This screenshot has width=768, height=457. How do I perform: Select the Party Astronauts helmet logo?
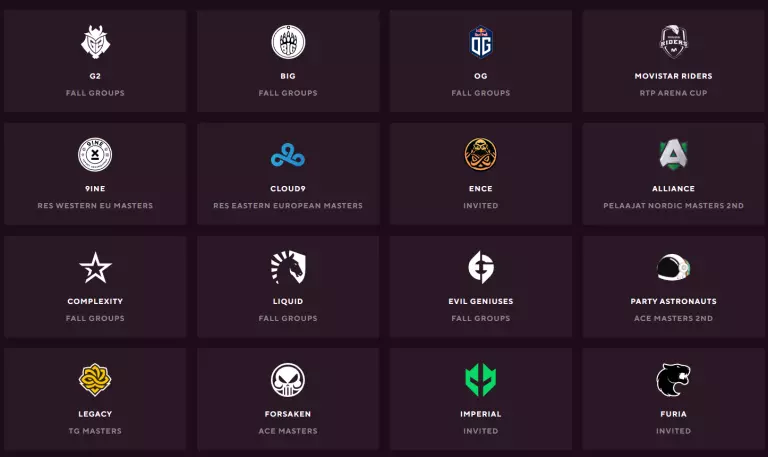[673, 267]
